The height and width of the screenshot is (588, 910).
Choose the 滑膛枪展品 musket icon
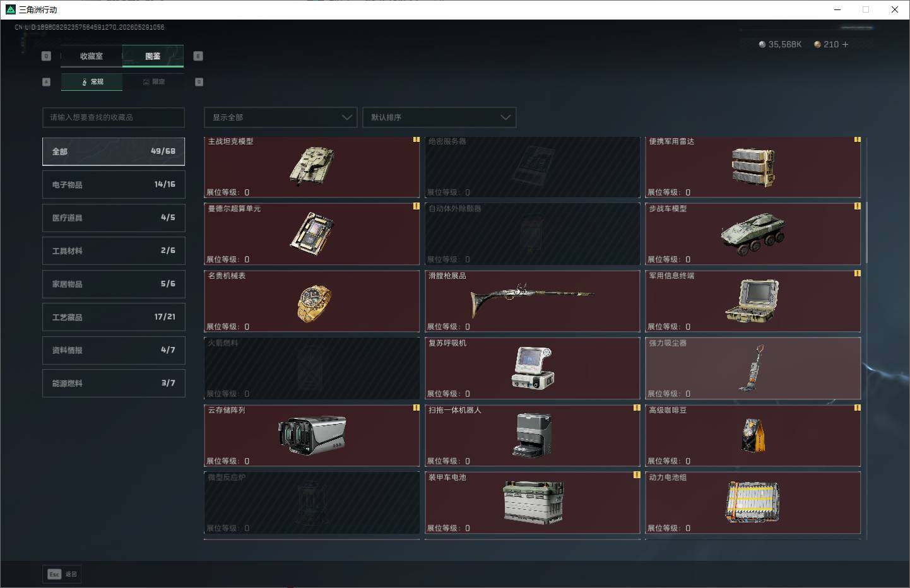point(532,299)
